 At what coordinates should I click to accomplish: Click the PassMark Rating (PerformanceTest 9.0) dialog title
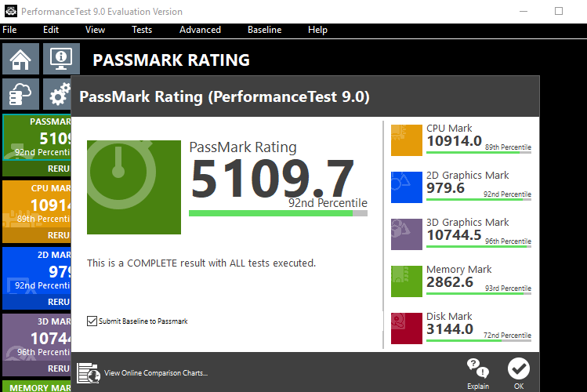(225, 97)
